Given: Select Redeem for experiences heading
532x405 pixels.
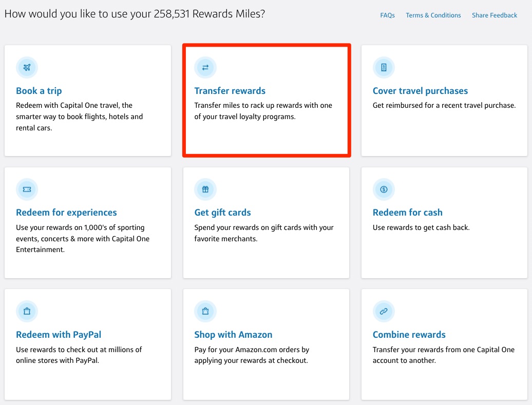Looking at the screenshot, I should point(66,213).
